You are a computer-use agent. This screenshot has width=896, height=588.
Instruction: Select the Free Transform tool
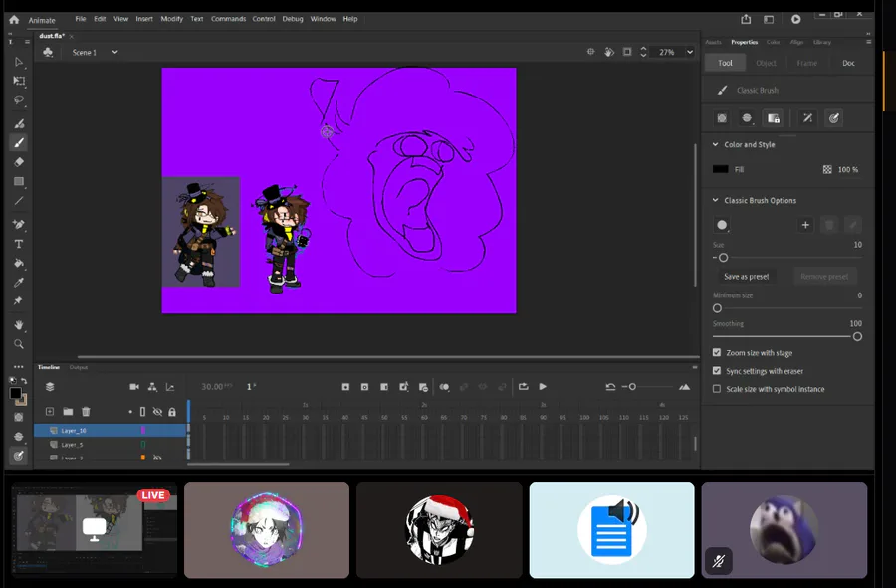[x=18, y=81]
